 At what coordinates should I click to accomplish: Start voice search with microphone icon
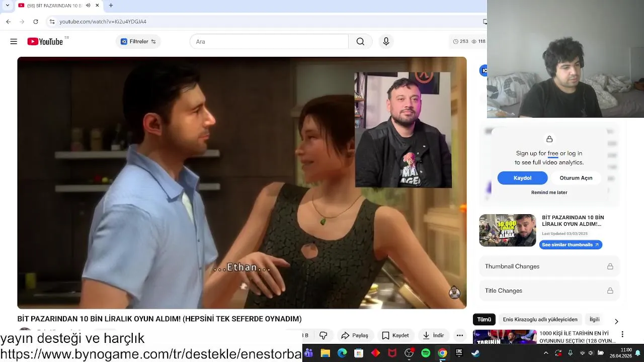386,42
